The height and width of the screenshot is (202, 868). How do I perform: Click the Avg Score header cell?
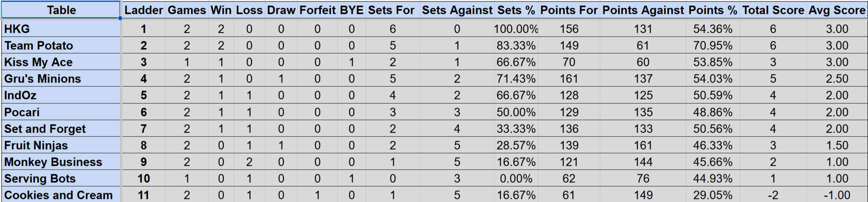tap(837, 10)
